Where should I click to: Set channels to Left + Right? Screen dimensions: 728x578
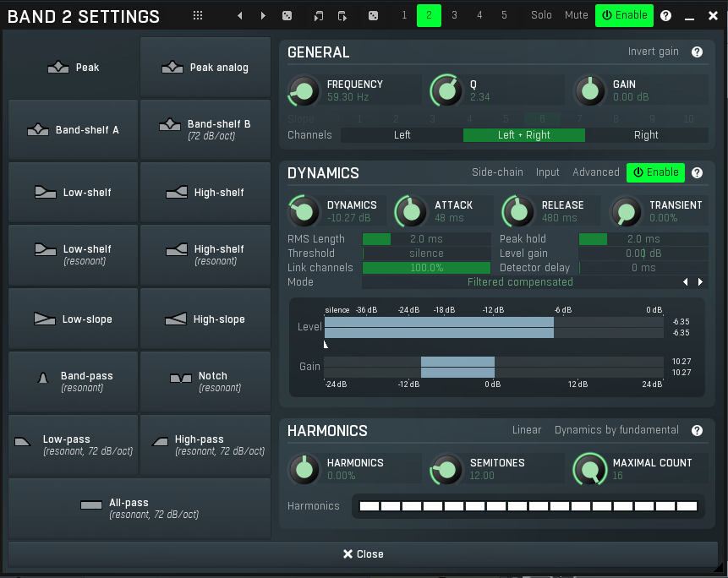pyautogui.click(x=524, y=135)
